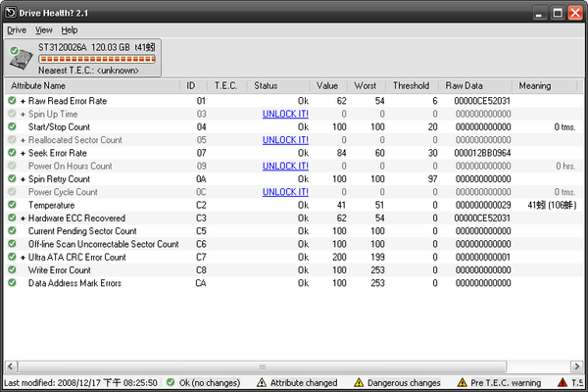The image size is (588, 392).
Task: Click the green status icon for Ultra ATA CRC Error Count
Action: 12,257
